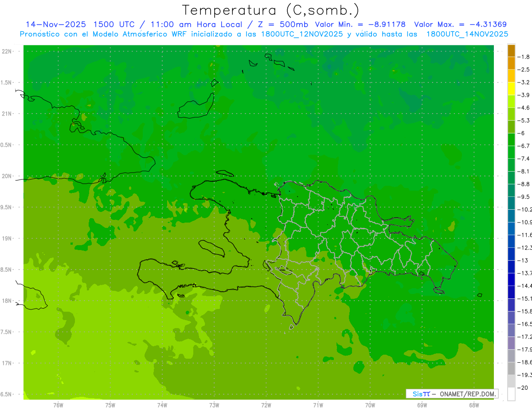Click the 22N latitude axis label
The image size is (532, 411).
tap(8, 51)
